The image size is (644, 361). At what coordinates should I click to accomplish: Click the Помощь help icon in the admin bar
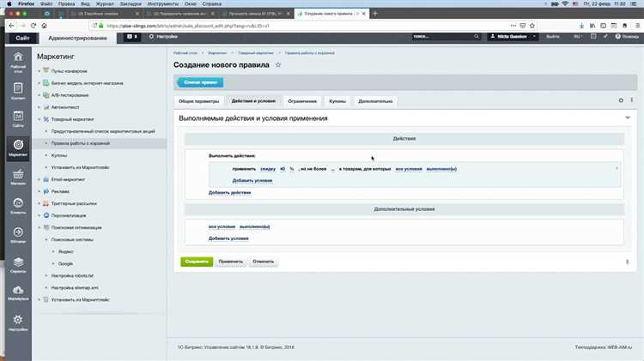tap(627, 37)
